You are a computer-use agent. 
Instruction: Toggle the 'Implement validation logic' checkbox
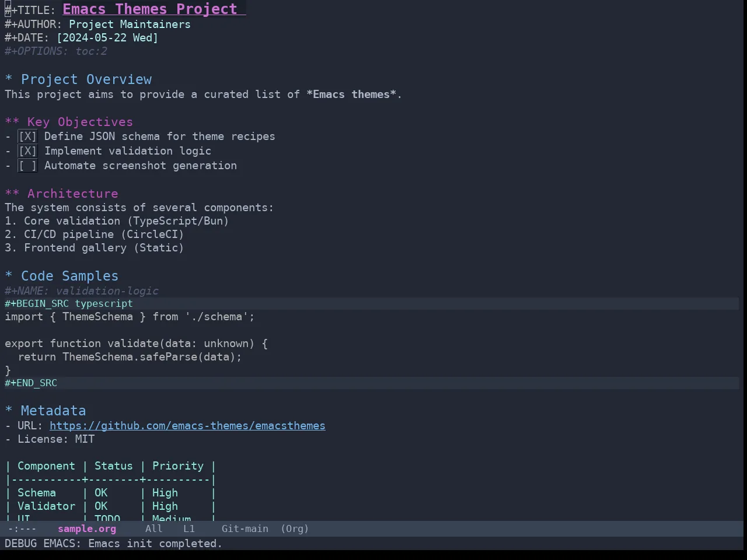tap(27, 151)
